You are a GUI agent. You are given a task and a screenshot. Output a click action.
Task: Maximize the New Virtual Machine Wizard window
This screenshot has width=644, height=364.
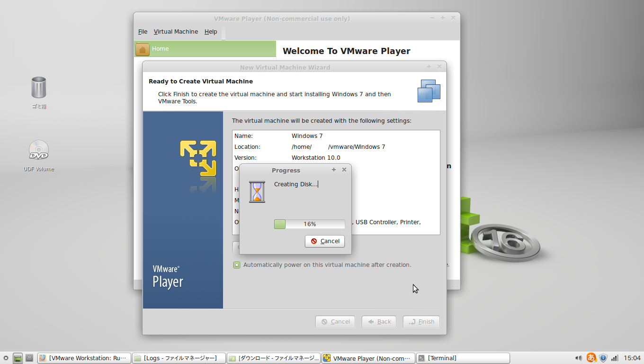click(429, 67)
